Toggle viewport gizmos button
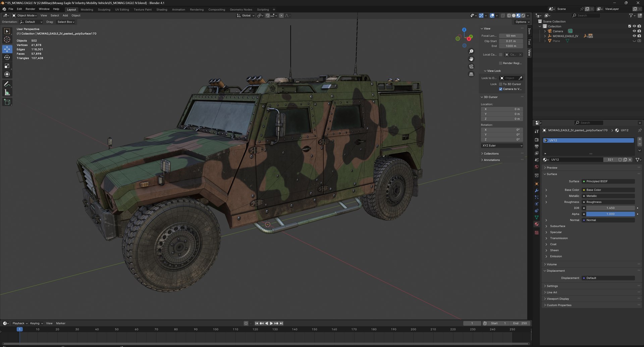 [x=481, y=15]
